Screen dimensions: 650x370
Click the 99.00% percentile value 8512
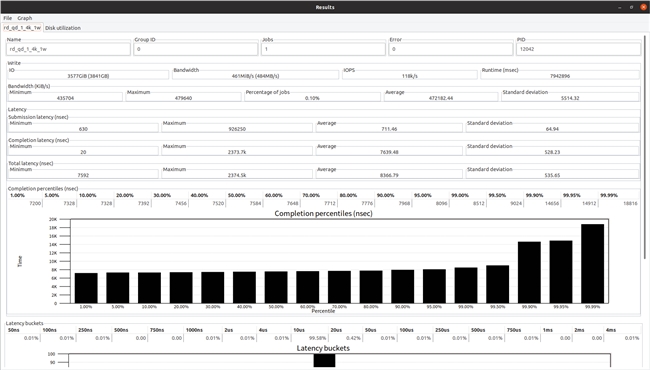pyautogui.click(x=478, y=203)
